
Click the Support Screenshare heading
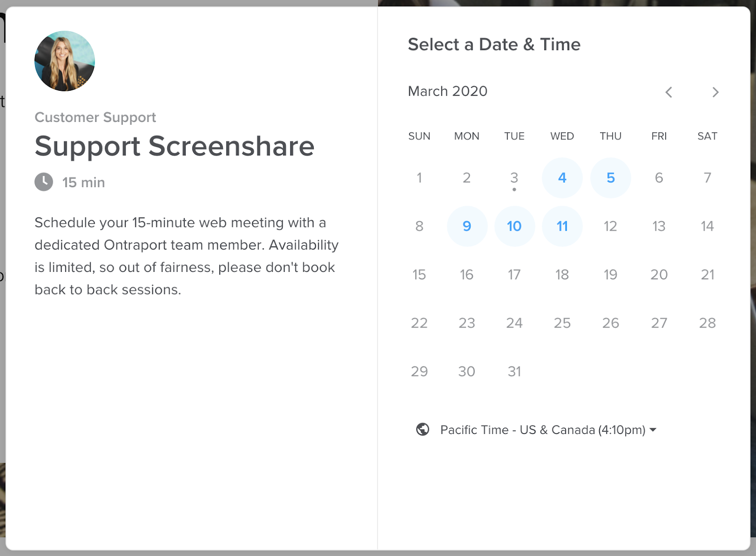coord(174,146)
